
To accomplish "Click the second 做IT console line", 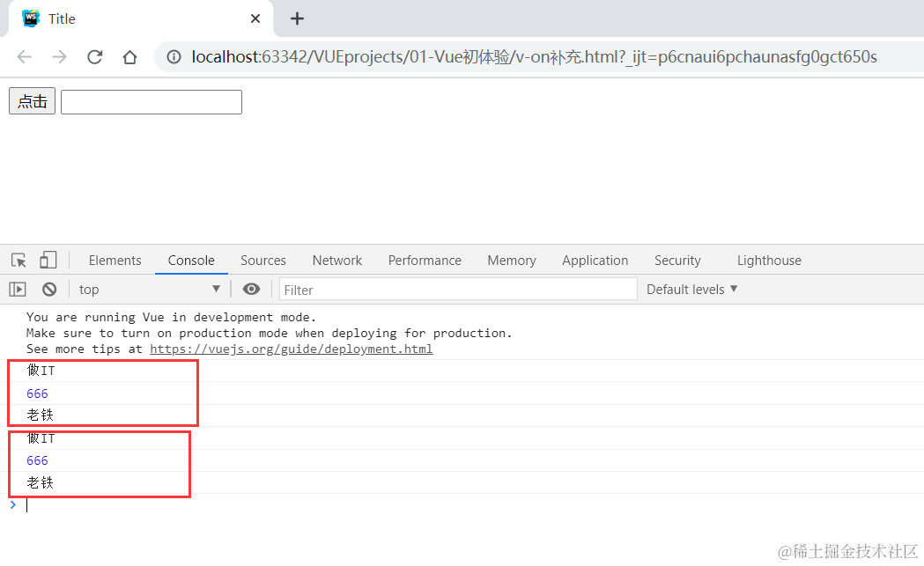I will 41,438.
